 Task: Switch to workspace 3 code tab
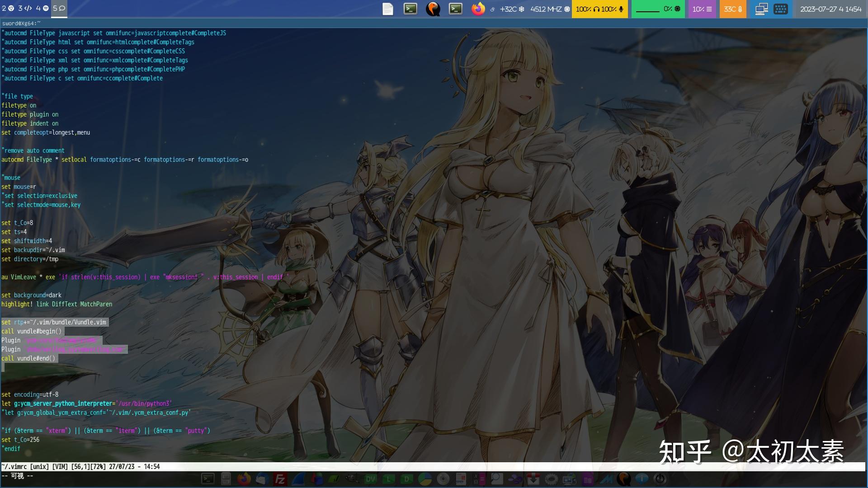(25, 9)
